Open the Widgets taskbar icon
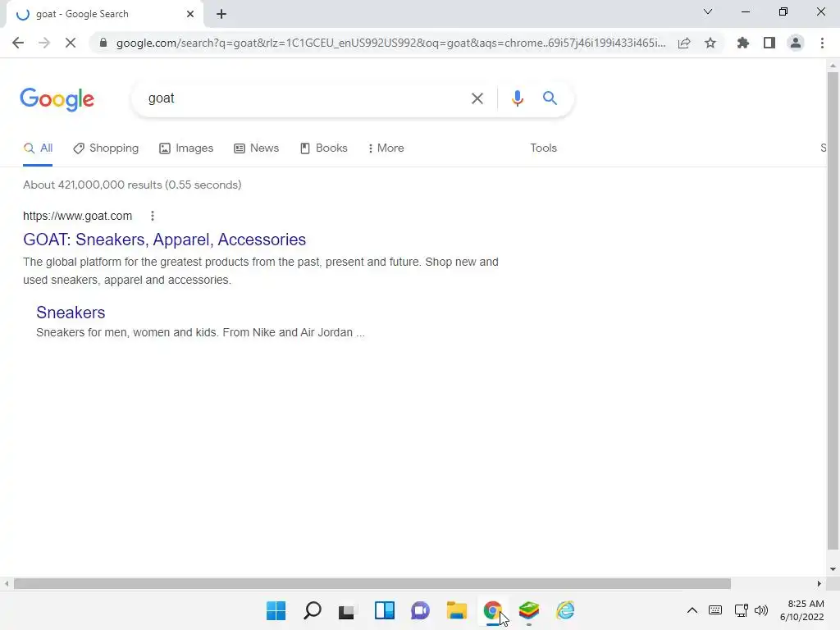The image size is (840, 630). pyautogui.click(x=384, y=610)
